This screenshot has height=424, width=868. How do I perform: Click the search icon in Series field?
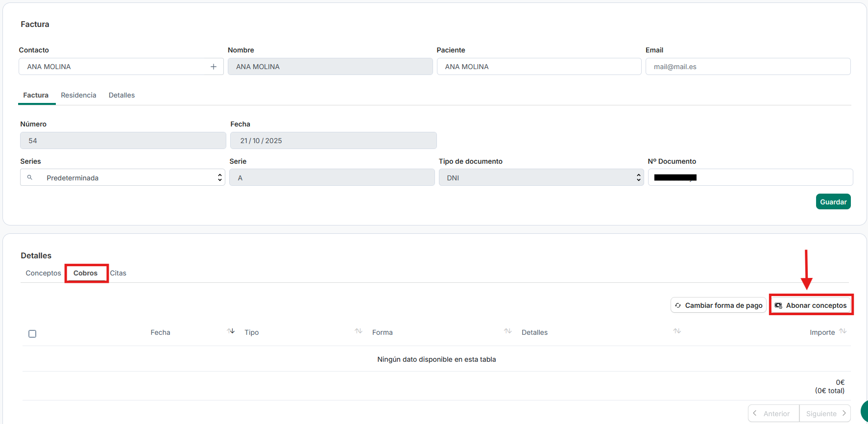(30, 177)
